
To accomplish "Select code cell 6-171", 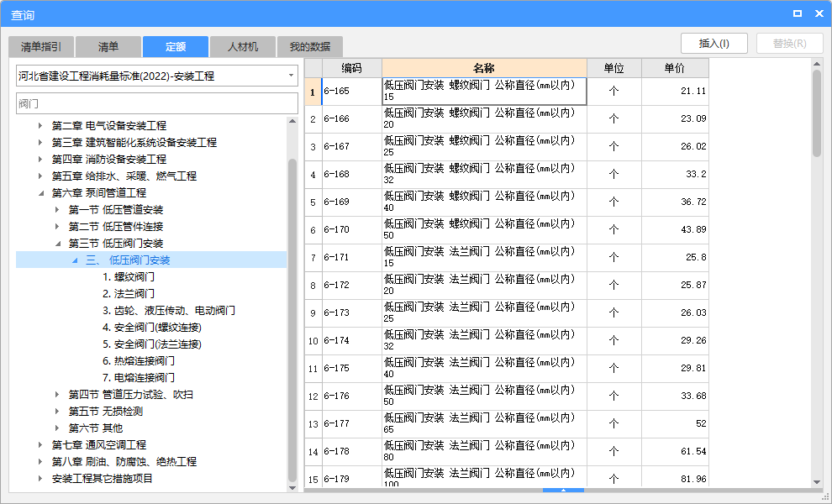I will pyautogui.click(x=352, y=257).
